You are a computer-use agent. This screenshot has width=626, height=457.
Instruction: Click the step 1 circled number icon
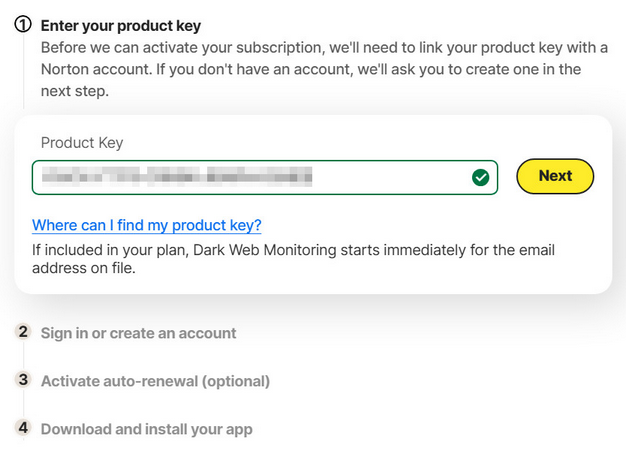23,25
